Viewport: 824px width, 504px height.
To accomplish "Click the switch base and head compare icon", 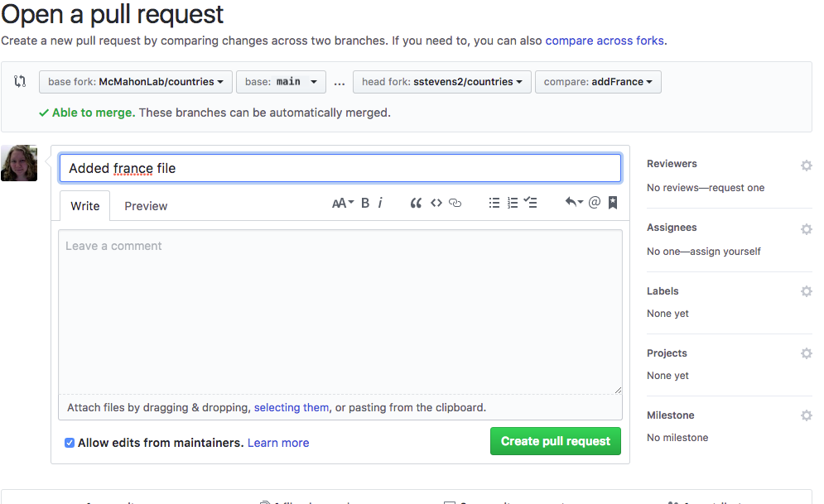I will coord(20,81).
